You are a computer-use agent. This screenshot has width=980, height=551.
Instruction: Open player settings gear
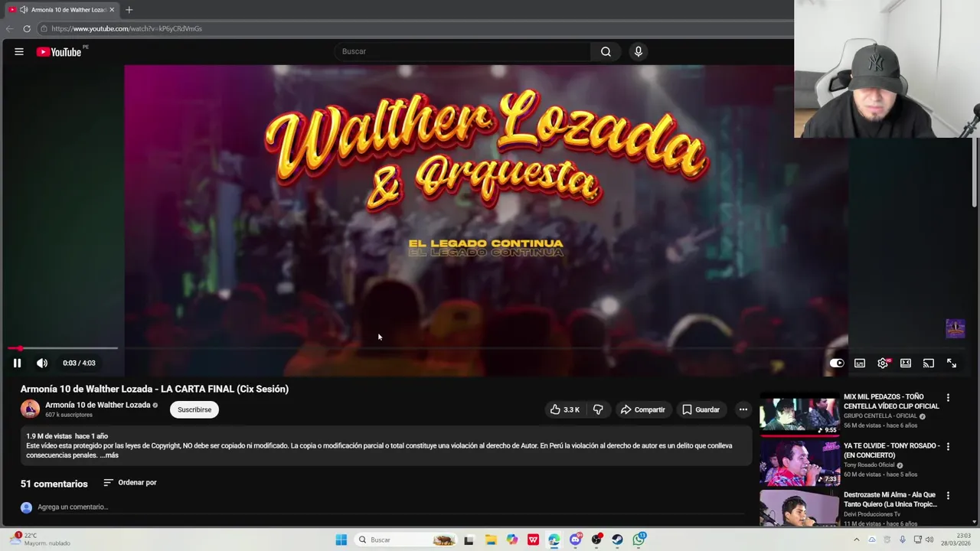point(883,363)
